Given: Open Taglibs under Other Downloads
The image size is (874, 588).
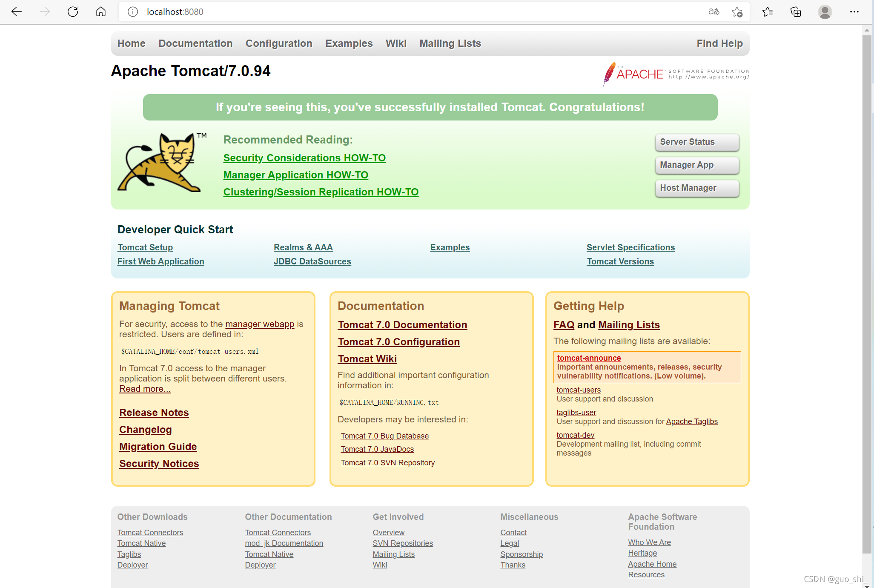Looking at the screenshot, I should coord(129,554).
